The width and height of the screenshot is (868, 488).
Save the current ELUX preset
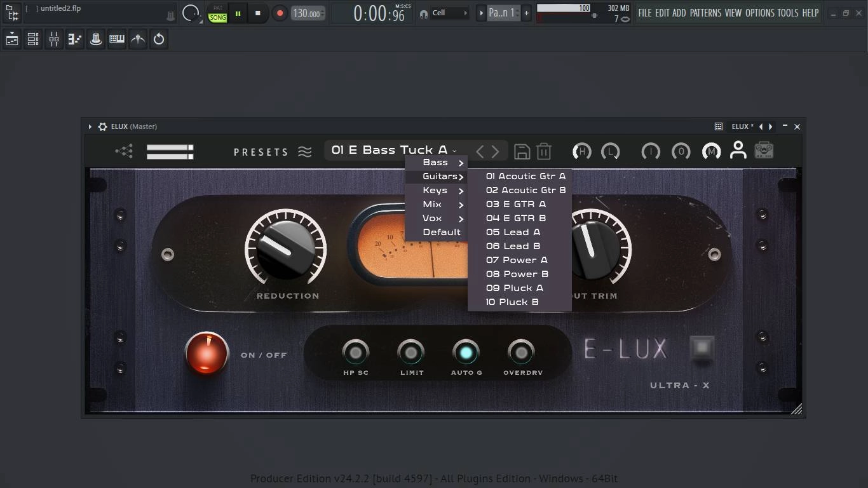pyautogui.click(x=522, y=151)
